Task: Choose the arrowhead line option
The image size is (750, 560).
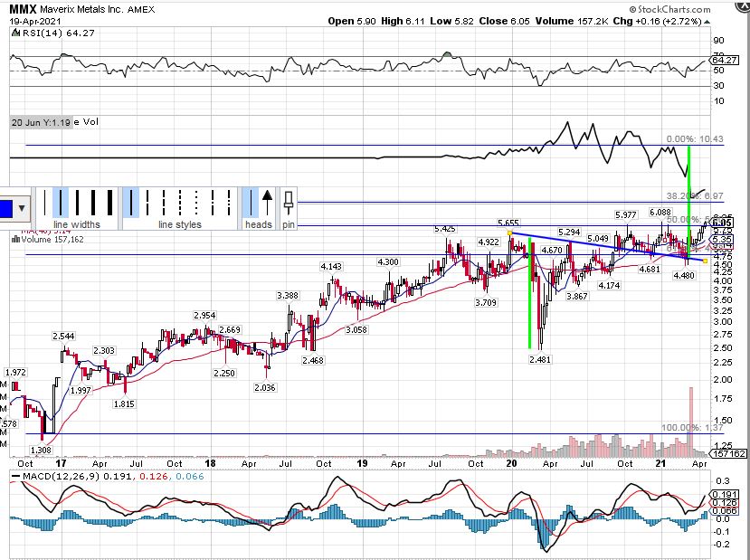Action: tap(268, 203)
